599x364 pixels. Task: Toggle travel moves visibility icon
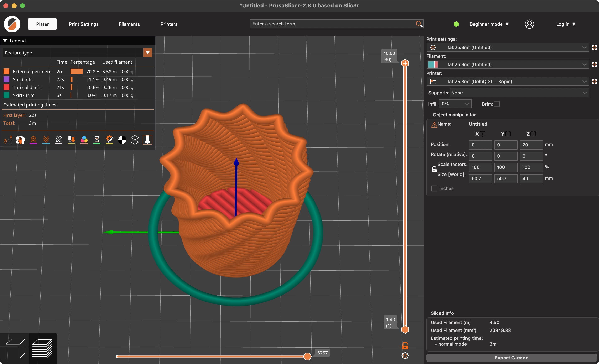(8, 140)
